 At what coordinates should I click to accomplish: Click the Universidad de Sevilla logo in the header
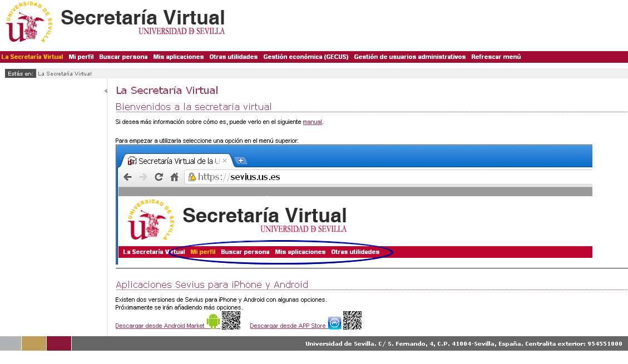pos(29,22)
